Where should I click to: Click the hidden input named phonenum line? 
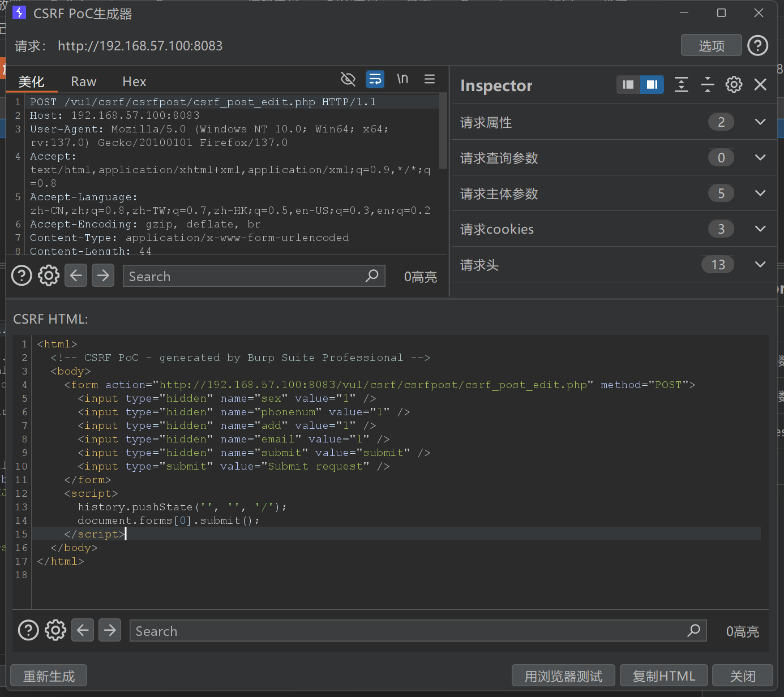tap(243, 412)
